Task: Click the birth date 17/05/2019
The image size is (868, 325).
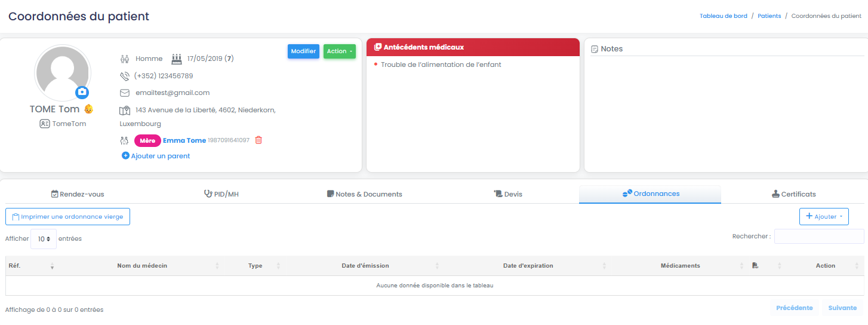Action: click(x=205, y=59)
